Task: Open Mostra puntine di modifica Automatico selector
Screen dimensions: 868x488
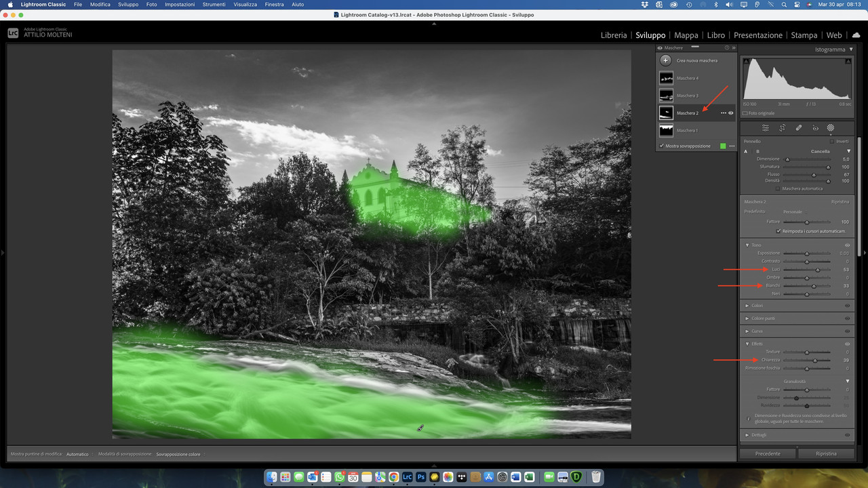Action: (79, 454)
